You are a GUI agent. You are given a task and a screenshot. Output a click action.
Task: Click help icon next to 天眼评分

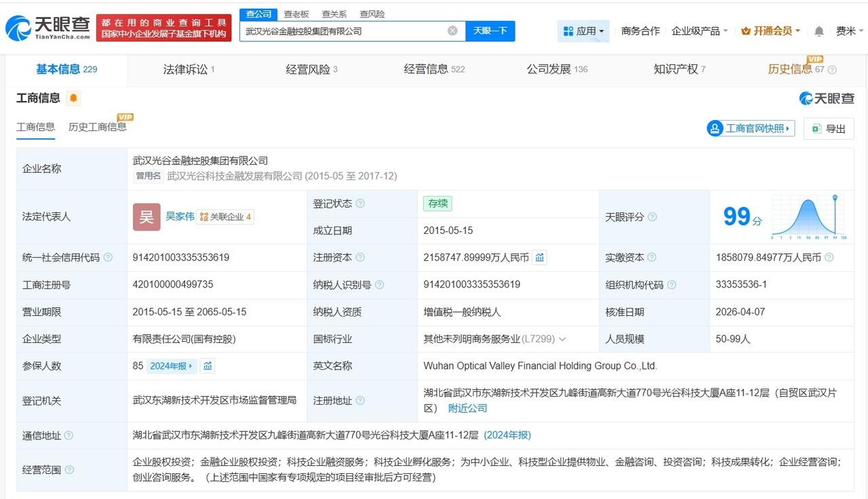652,217
